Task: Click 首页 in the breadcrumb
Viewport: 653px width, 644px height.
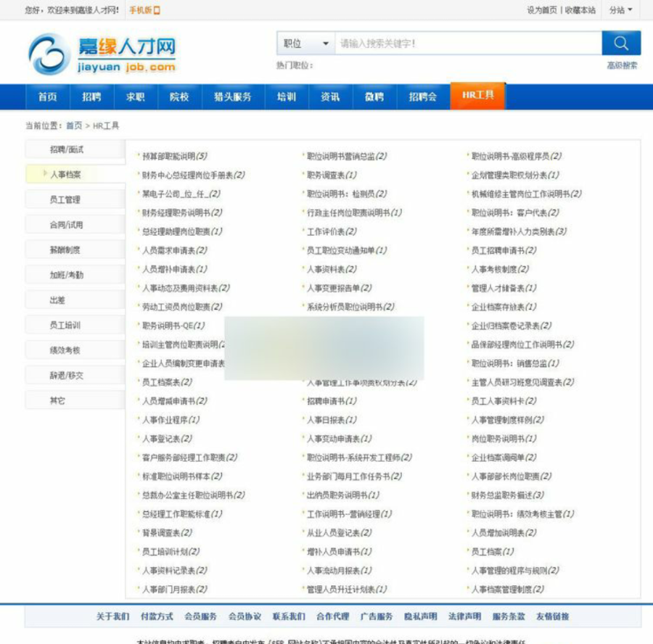Action: coord(74,125)
